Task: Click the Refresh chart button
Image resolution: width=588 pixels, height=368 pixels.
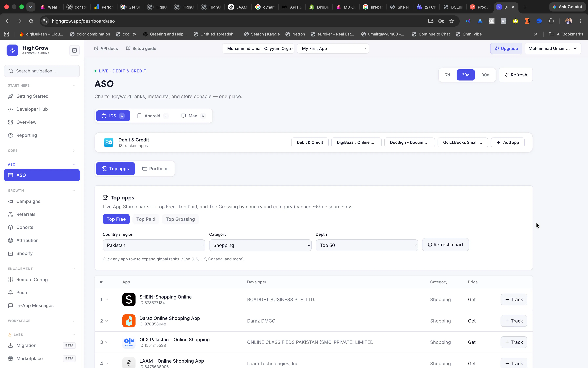Action: pos(445,245)
